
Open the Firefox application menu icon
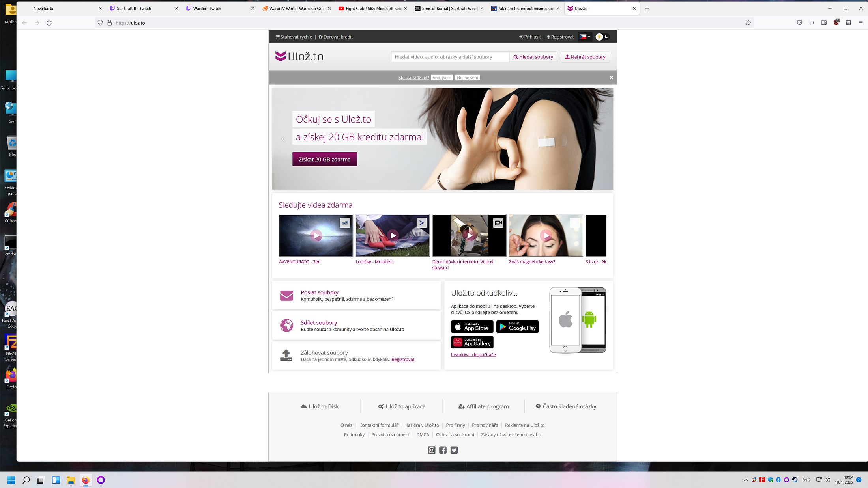pos(860,23)
